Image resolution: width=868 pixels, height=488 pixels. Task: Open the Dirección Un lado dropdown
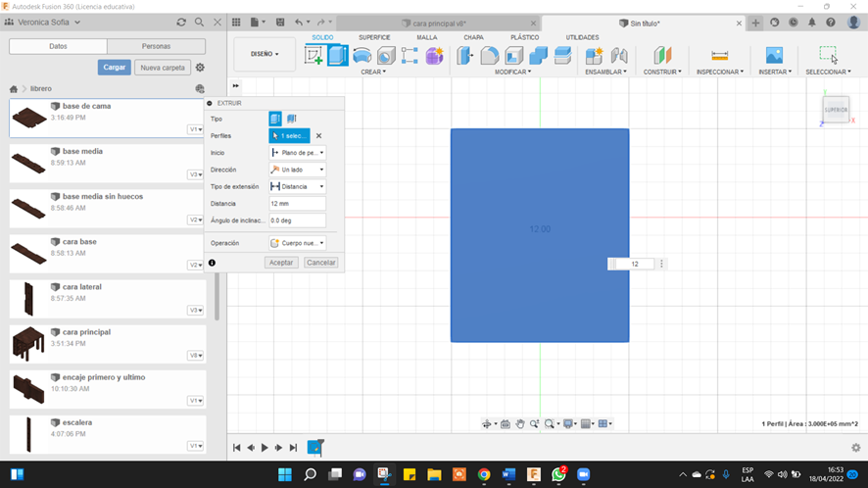click(297, 170)
